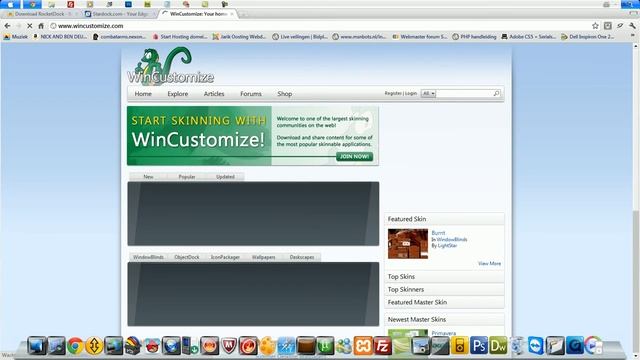
Task: Stop loading the page
Action: (29, 26)
